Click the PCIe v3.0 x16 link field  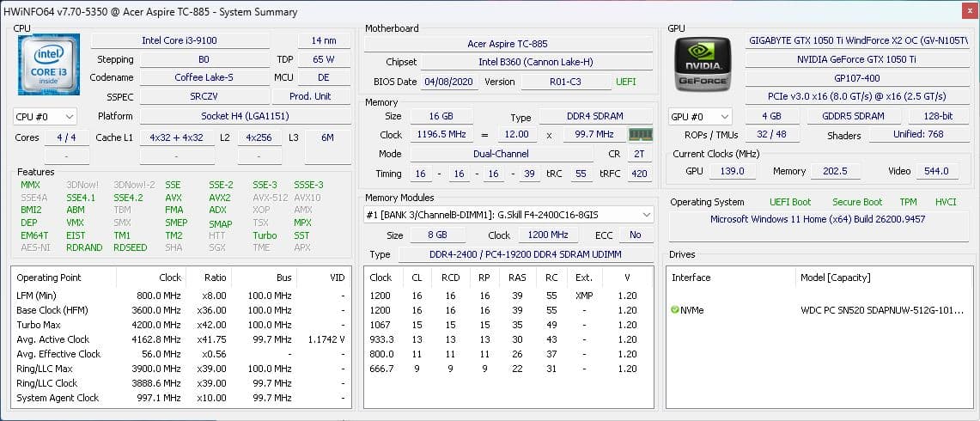[x=857, y=97]
